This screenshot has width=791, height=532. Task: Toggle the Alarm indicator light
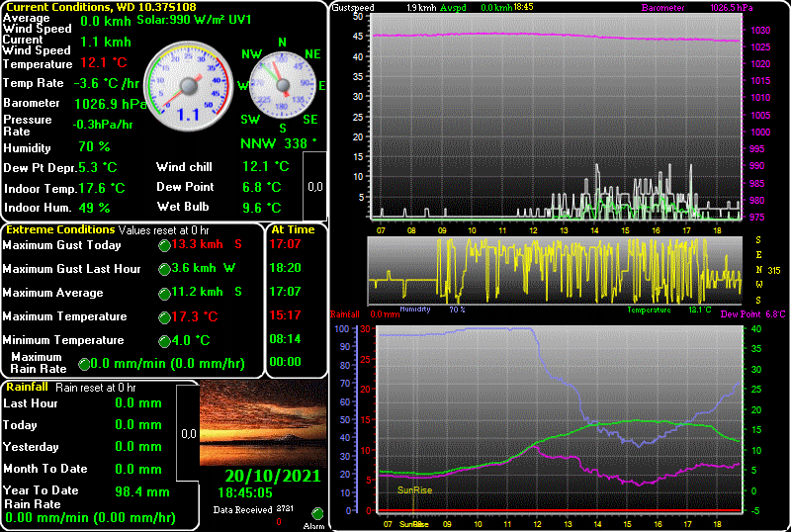pyautogui.click(x=317, y=513)
